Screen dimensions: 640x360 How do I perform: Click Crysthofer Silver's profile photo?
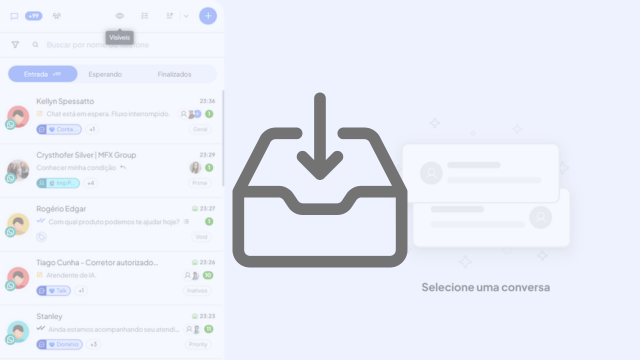(18, 170)
